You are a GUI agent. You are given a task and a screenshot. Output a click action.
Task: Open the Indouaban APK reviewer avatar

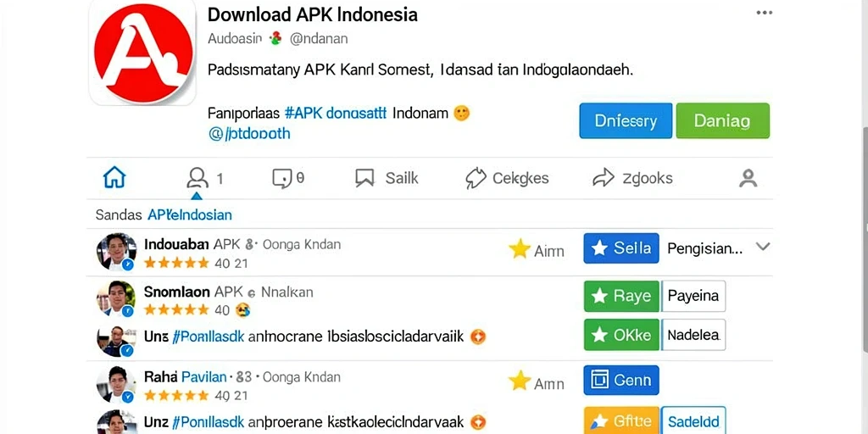pyautogui.click(x=116, y=252)
